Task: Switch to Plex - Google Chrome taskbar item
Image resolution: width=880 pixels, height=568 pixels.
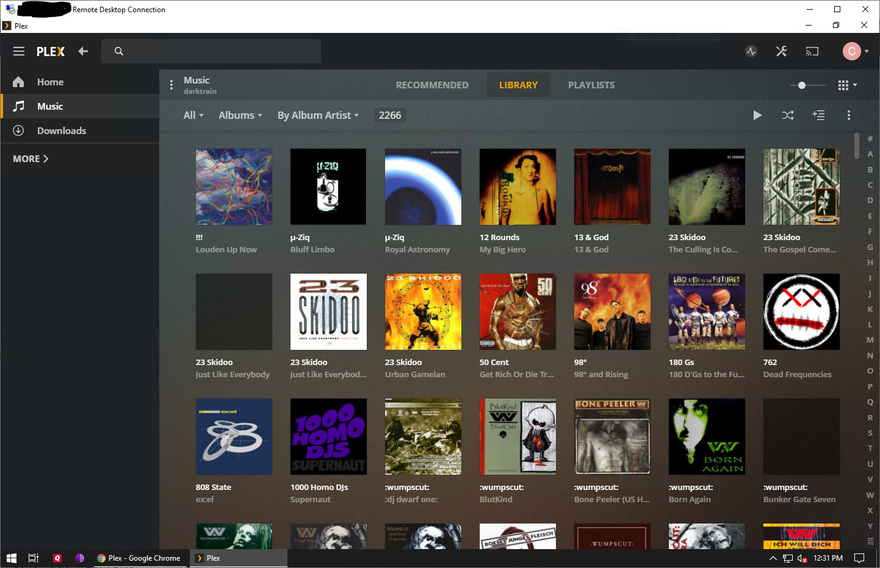Action: (139, 558)
